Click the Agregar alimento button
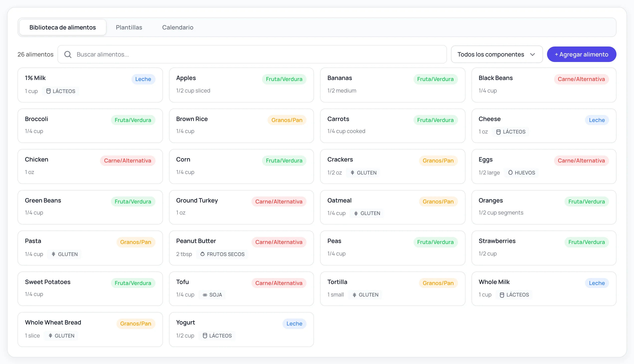634x364 pixels. [581, 54]
